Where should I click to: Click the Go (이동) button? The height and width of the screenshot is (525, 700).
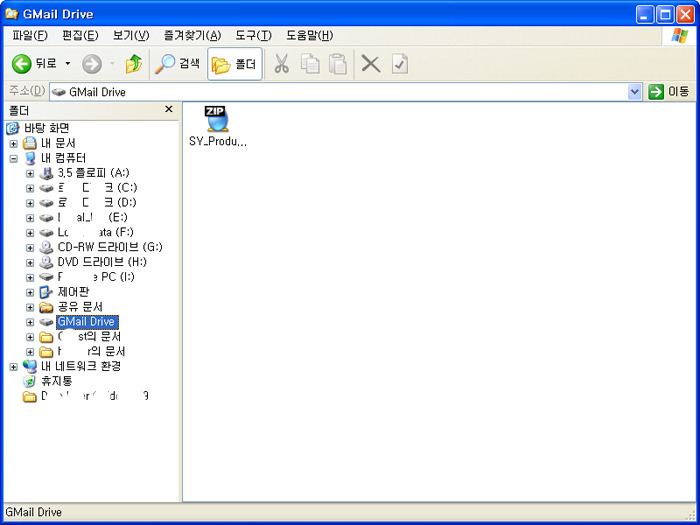pyautogui.click(x=669, y=92)
